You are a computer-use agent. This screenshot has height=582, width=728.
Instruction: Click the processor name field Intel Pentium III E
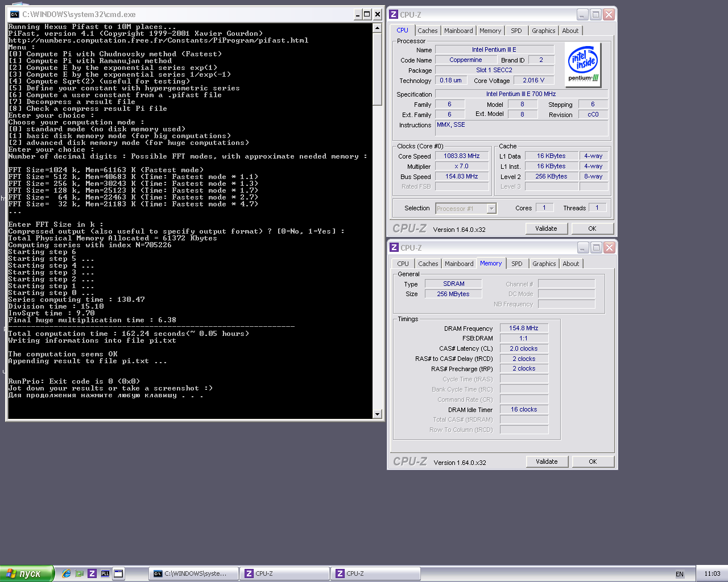click(494, 49)
